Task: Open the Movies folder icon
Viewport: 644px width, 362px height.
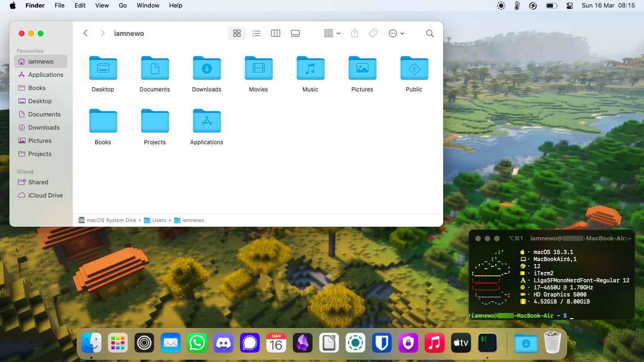Action: [258, 68]
